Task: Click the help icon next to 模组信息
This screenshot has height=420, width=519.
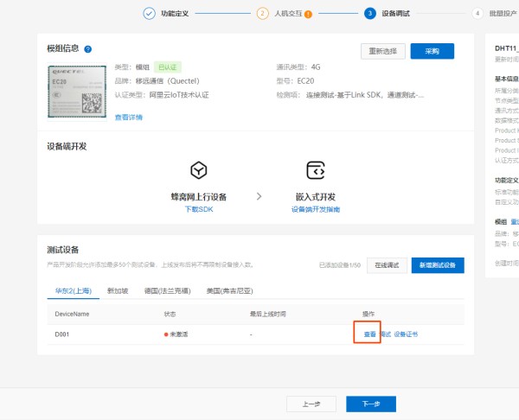Action: (x=88, y=50)
